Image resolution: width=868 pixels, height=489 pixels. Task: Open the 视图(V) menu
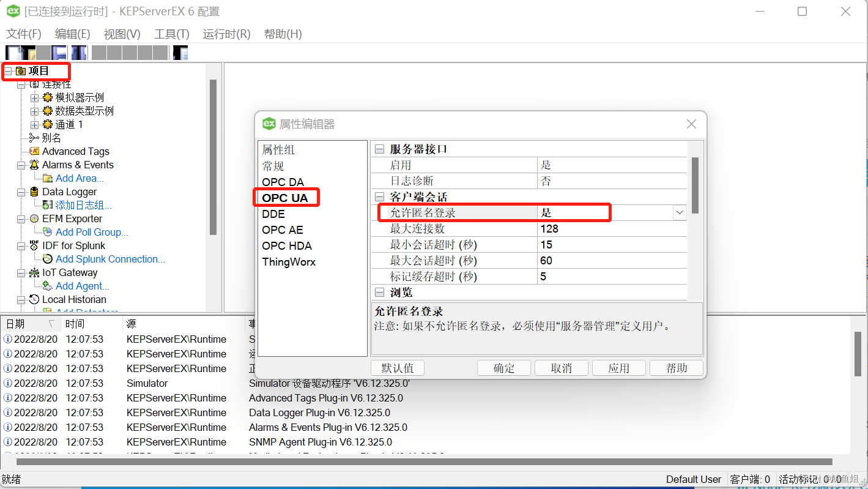(122, 34)
